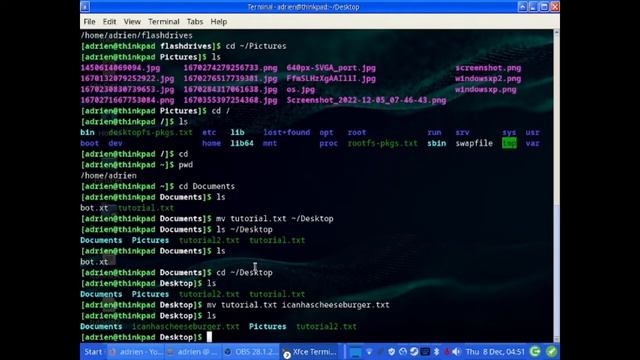This screenshot has width=640, height=360.
Task: Click the lib64 entry in root listing
Action: point(242,143)
